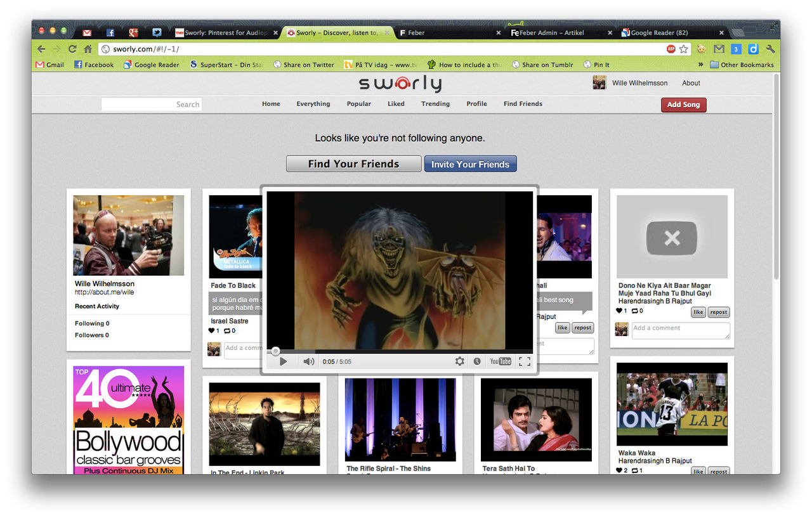Open the Trending navigation item
Screen dimensions: 812x518
435,104
